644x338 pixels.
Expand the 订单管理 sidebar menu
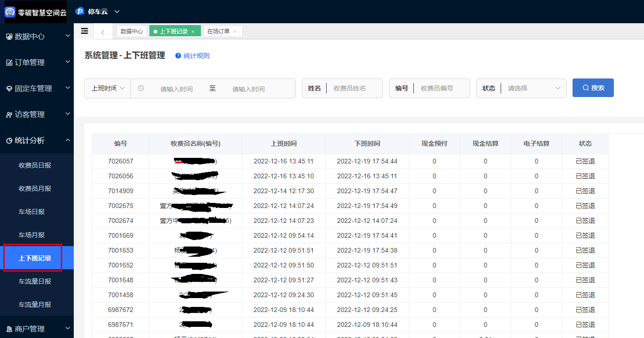(37, 62)
